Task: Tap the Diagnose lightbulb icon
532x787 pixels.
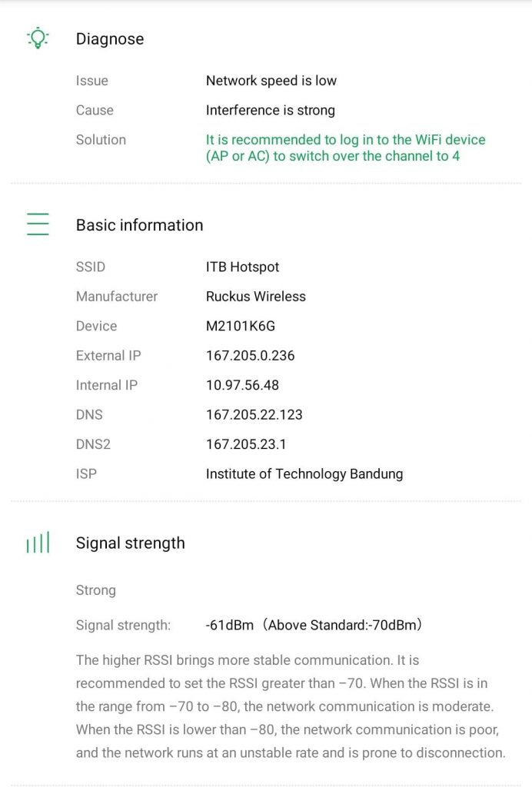Action: [38, 38]
